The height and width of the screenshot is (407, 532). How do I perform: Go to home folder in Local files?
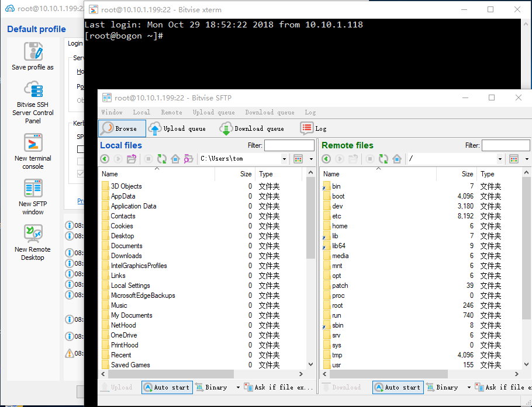coord(175,159)
